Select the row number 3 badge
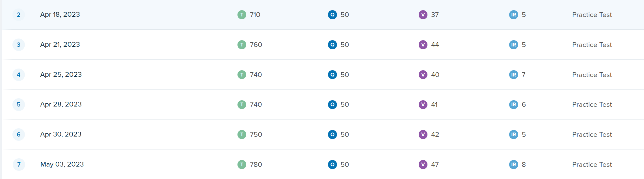This screenshot has height=179, width=644. click(x=19, y=45)
